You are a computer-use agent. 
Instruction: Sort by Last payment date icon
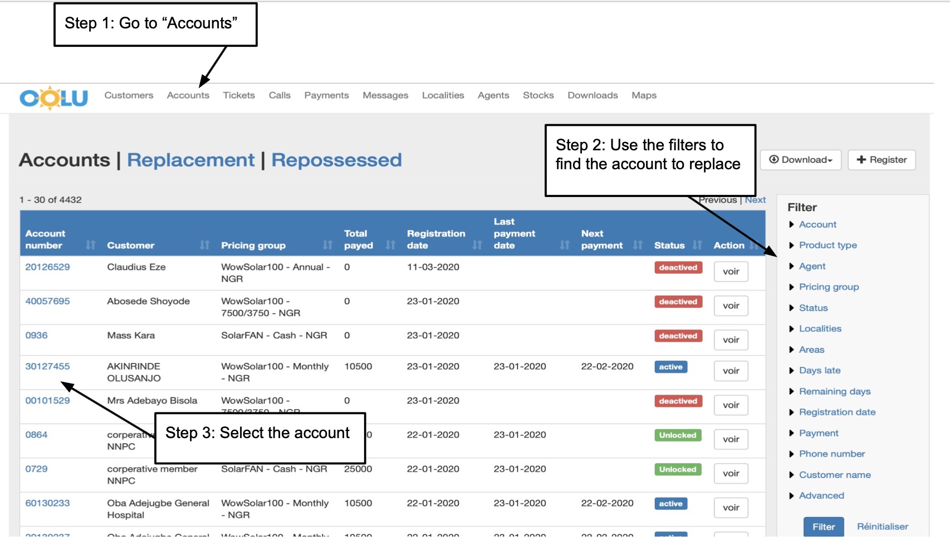(x=565, y=245)
